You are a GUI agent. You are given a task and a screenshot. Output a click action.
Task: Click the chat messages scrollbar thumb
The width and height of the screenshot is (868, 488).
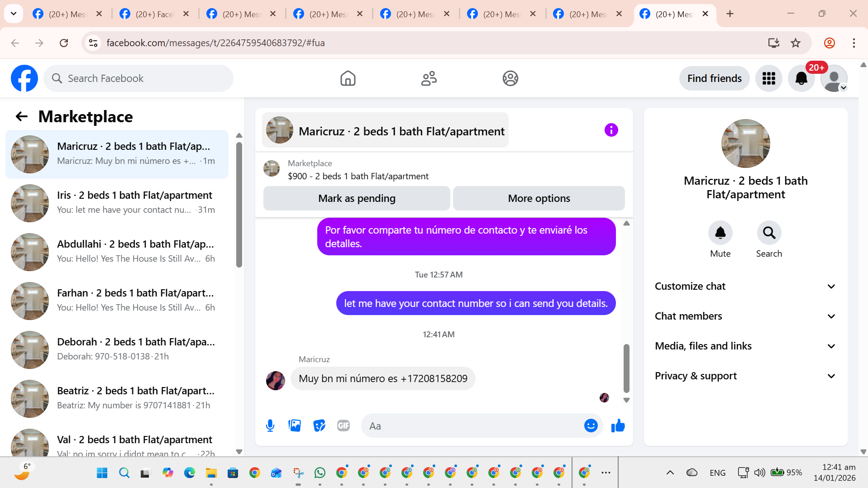pos(626,368)
